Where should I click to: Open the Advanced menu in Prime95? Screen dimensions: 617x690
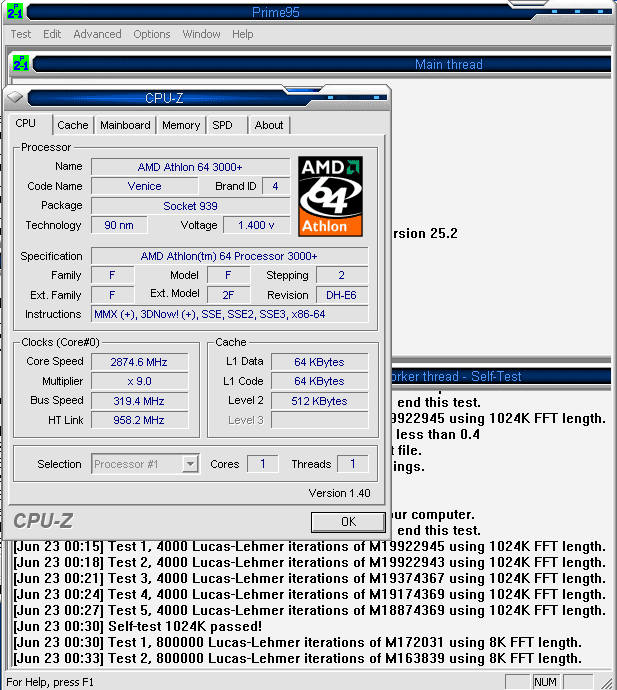(97, 34)
